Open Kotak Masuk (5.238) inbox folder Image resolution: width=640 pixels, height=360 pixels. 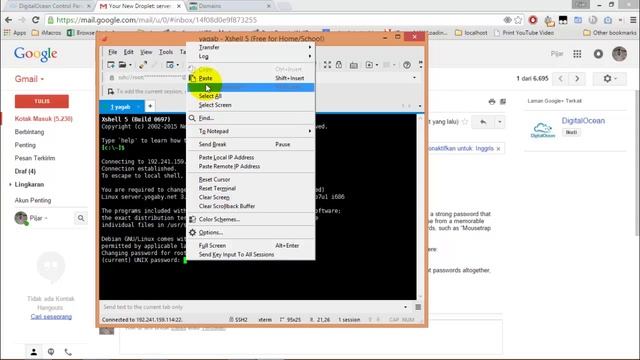click(x=43, y=119)
